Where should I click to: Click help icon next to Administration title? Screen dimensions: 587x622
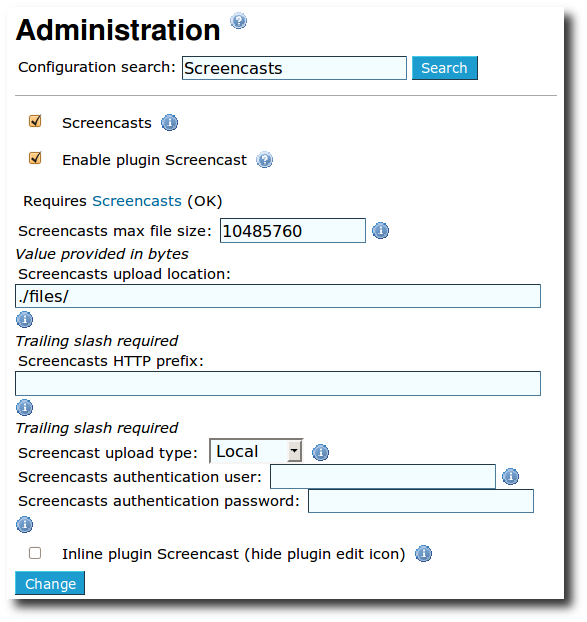coord(238,21)
